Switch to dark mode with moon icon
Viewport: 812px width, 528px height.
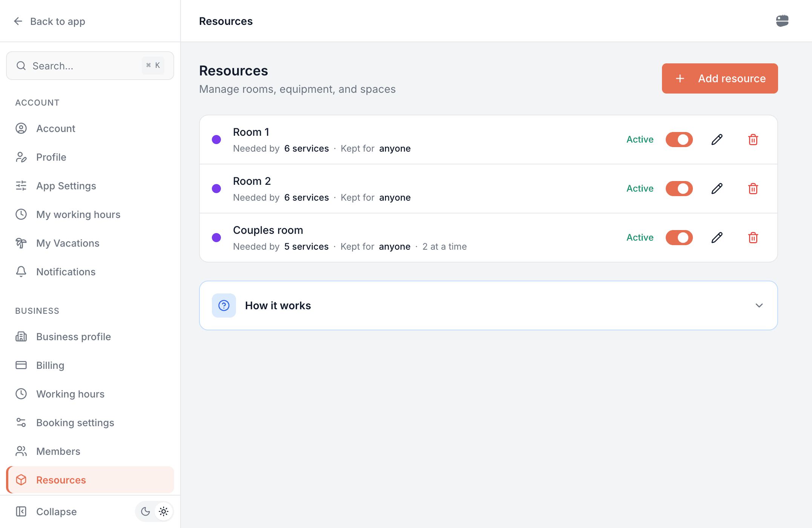coord(146,511)
